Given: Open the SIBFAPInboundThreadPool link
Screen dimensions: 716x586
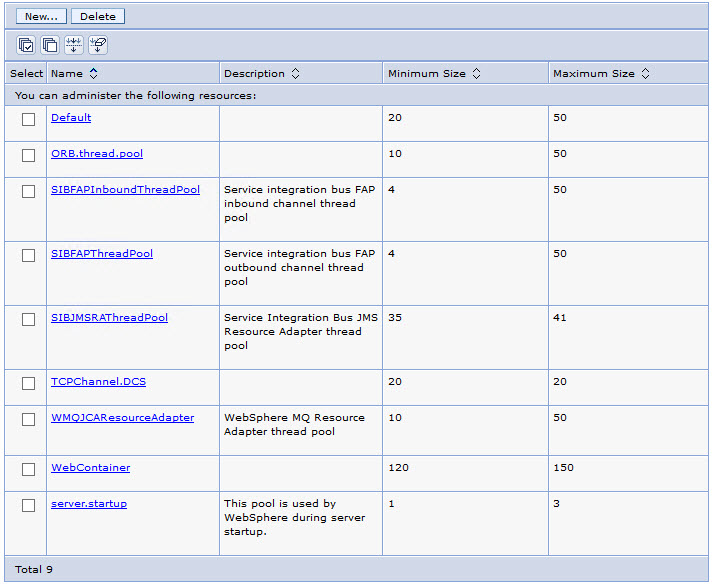Looking at the screenshot, I should 126,190.
